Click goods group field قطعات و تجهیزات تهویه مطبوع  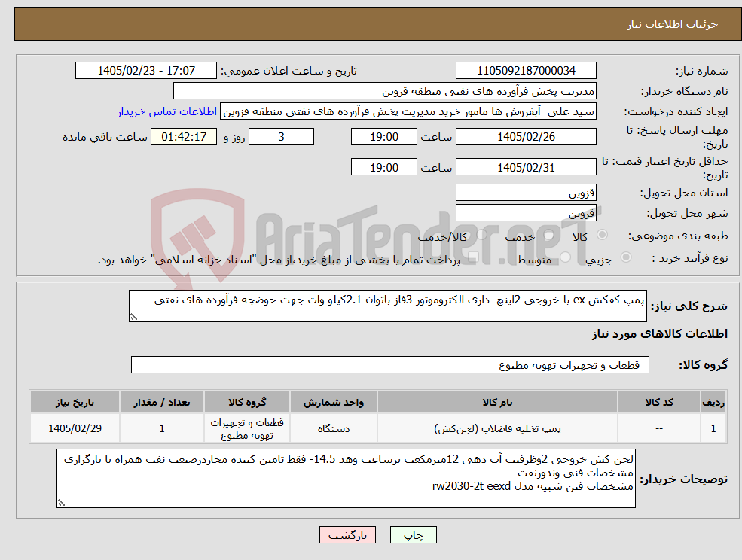(x=390, y=364)
